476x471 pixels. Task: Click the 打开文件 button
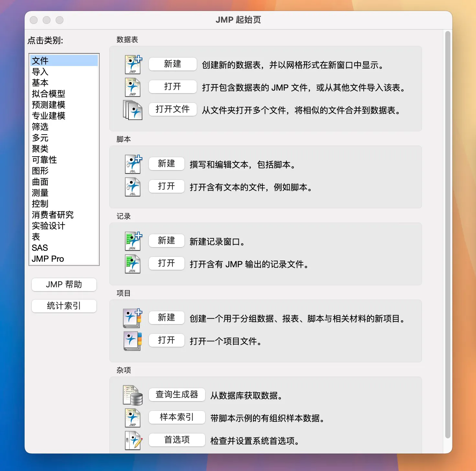[173, 109]
